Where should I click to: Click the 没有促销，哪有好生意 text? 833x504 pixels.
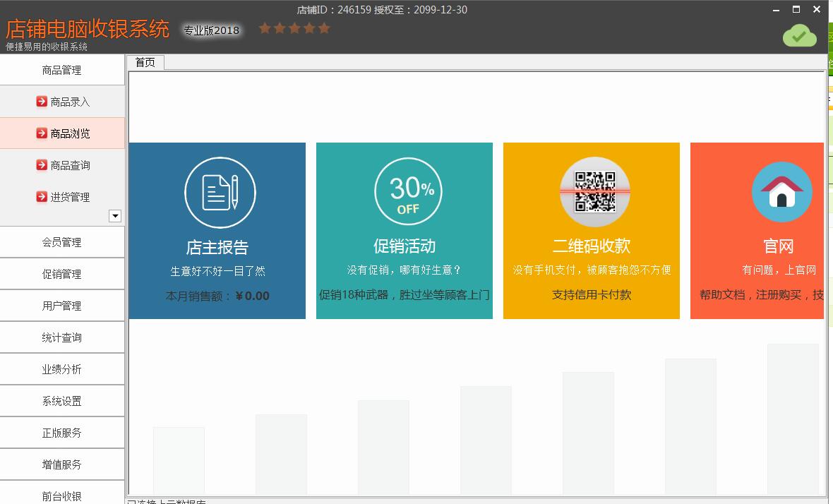[x=404, y=270]
